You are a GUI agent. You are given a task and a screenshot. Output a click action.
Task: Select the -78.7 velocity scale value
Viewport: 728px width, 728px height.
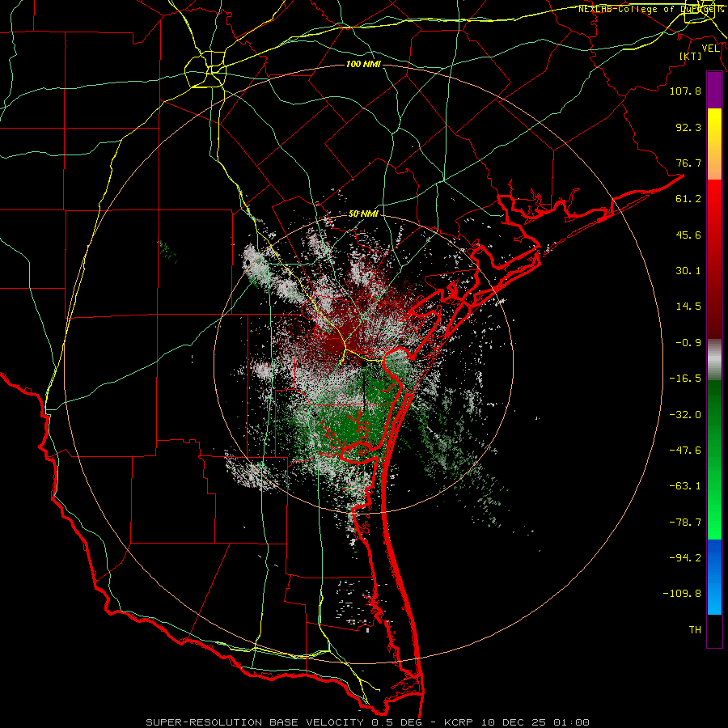(x=685, y=523)
